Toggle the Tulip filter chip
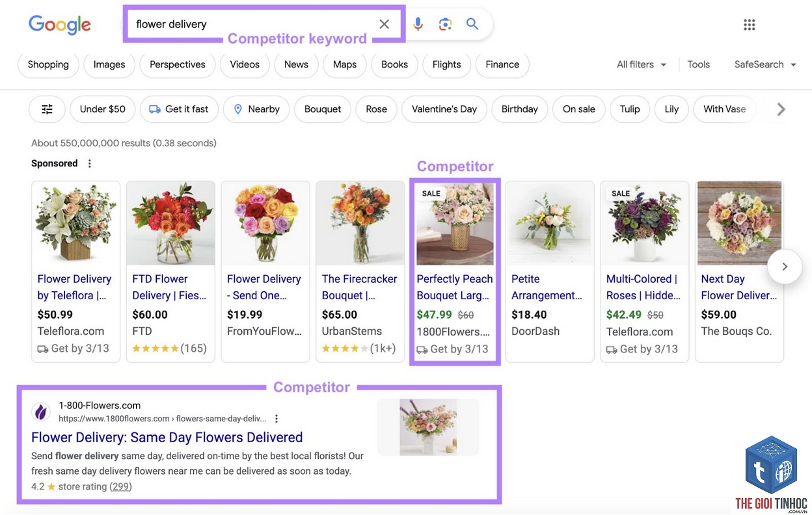812x515 pixels. pyautogui.click(x=630, y=109)
